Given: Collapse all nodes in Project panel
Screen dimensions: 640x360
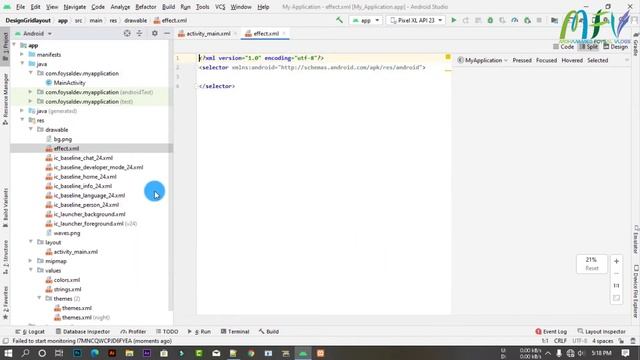Looking at the screenshot, I should click(139, 33).
